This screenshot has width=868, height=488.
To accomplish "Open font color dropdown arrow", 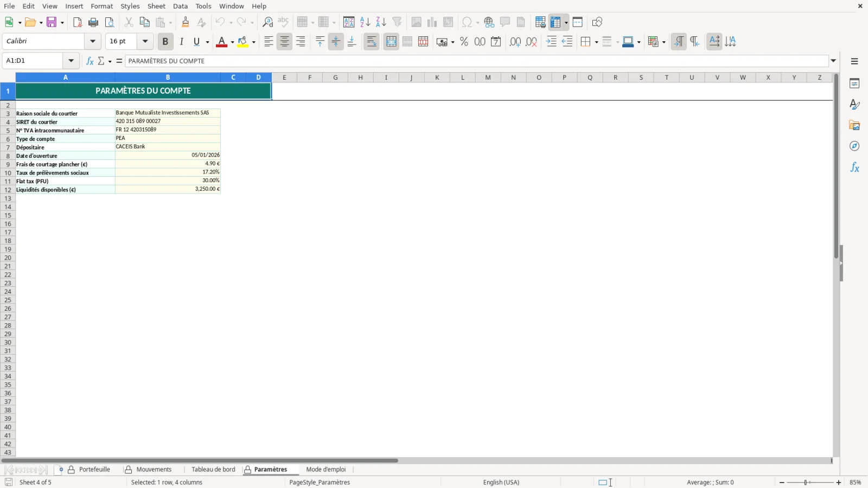I will 232,42.
